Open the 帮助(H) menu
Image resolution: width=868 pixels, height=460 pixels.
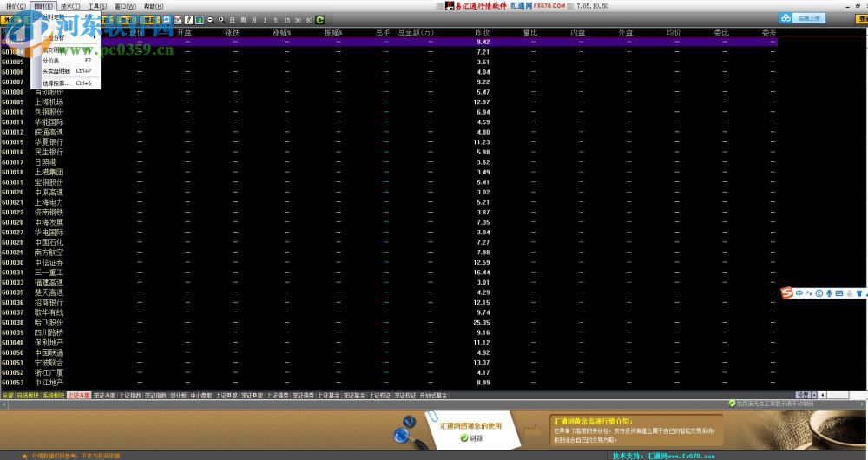coord(154,7)
